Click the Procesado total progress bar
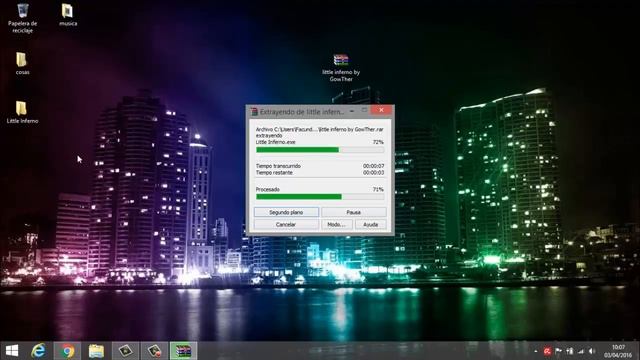This screenshot has width=640, height=360. click(x=320, y=197)
